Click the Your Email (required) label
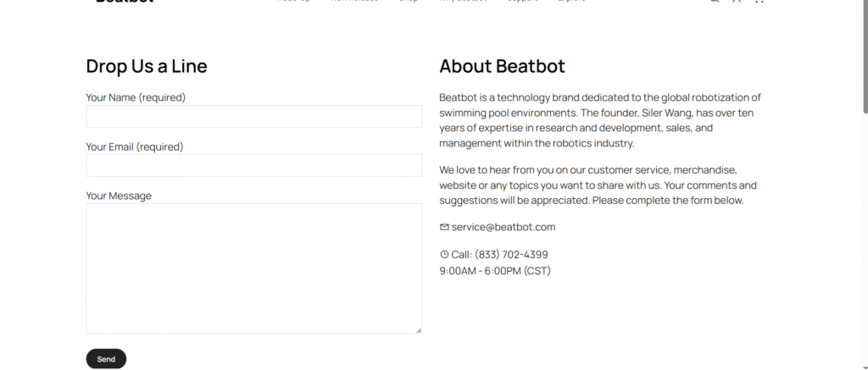This screenshot has width=868, height=370. [x=135, y=146]
